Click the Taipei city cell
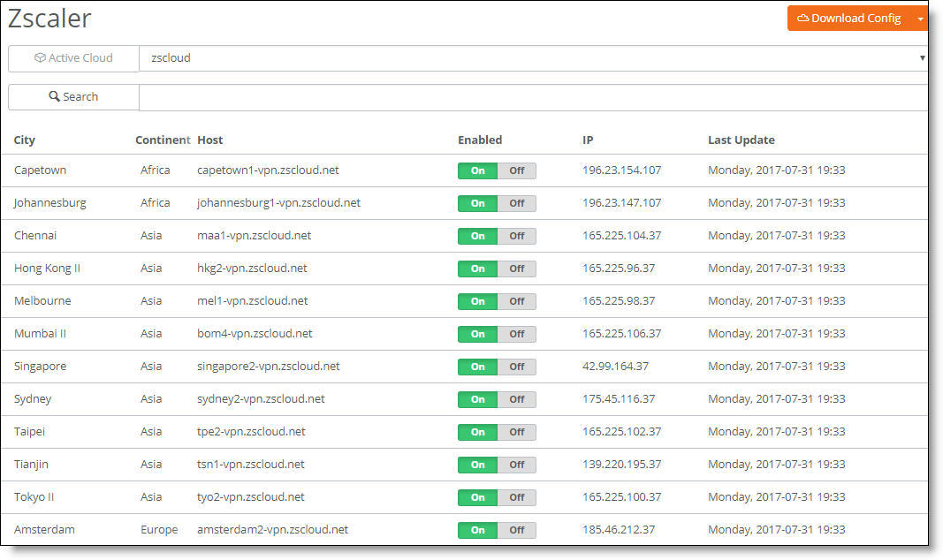 (x=29, y=431)
